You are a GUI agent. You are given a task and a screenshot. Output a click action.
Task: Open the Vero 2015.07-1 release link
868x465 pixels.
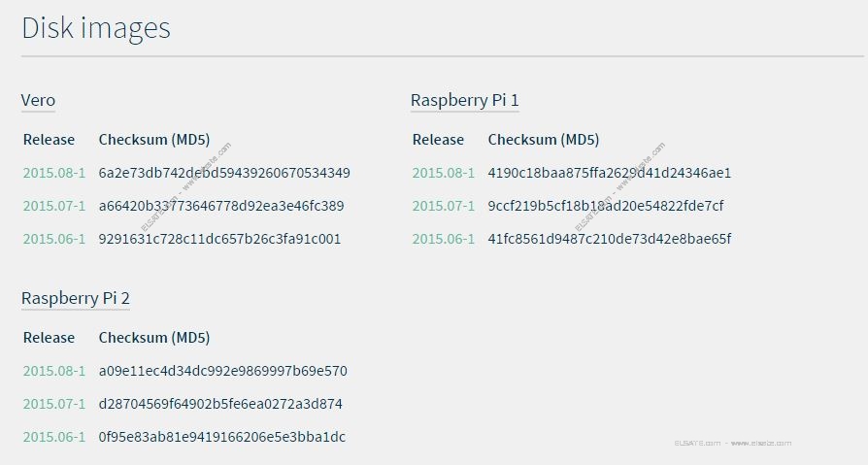[54, 206]
